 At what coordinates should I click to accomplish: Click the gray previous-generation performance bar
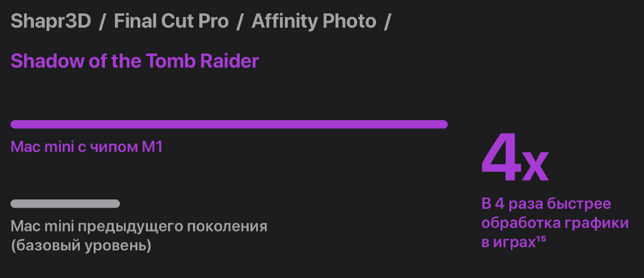point(65,204)
